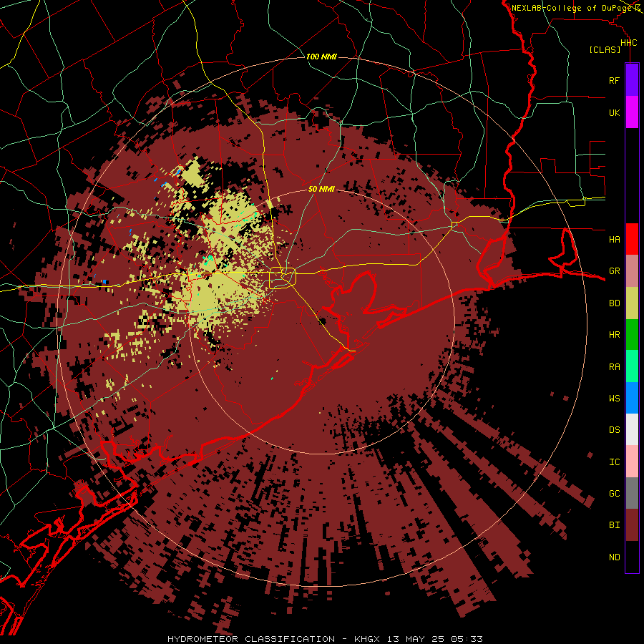Select the GR legend color block
This screenshot has height=644, width=644.
pos(632,271)
